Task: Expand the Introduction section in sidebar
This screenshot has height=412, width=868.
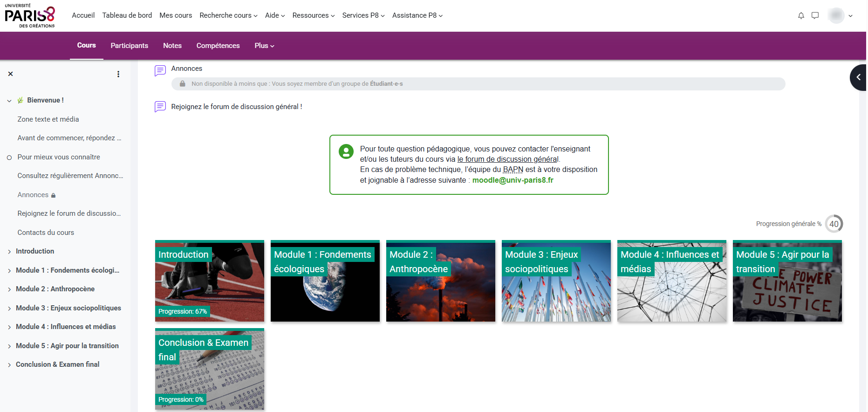Action: [x=9, y=252]
